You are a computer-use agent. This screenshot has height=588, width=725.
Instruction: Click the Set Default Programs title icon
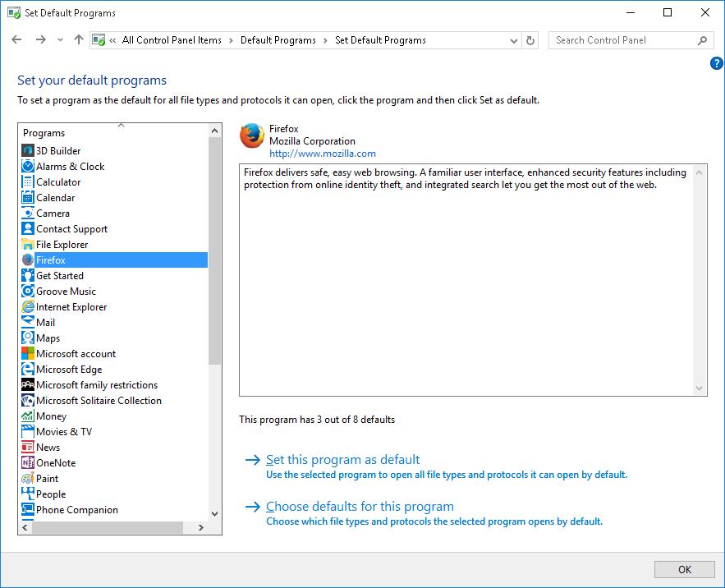(14, 12)
